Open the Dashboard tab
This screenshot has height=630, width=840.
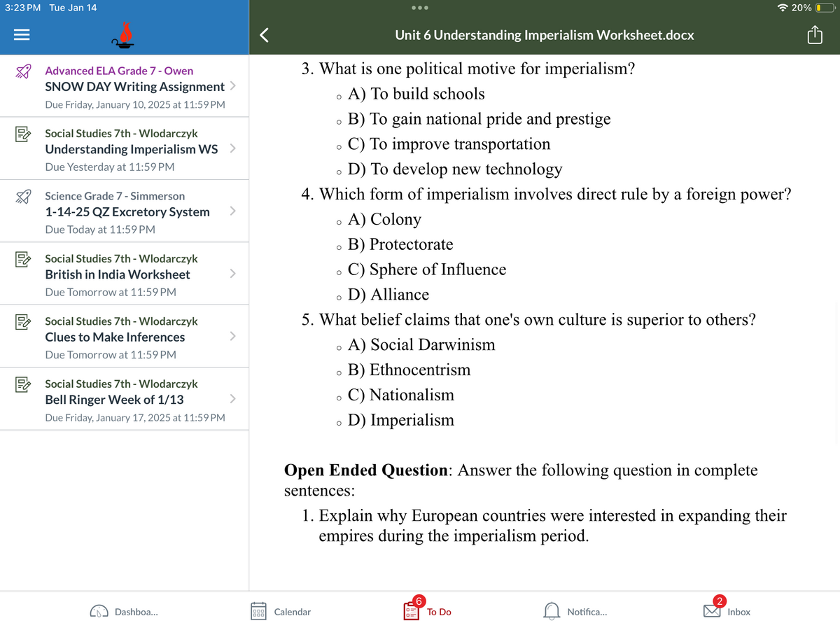(x=124, y=612)
